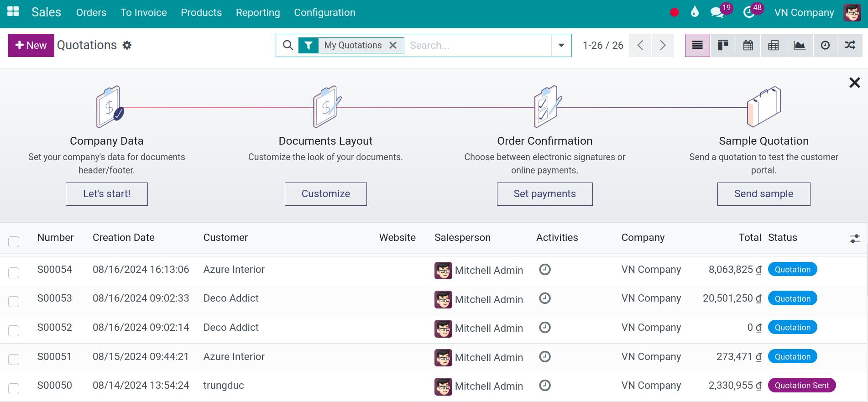Open the activity clock for S00054
The height and width of the screenshot is (402, 868).
coord(544,269)
